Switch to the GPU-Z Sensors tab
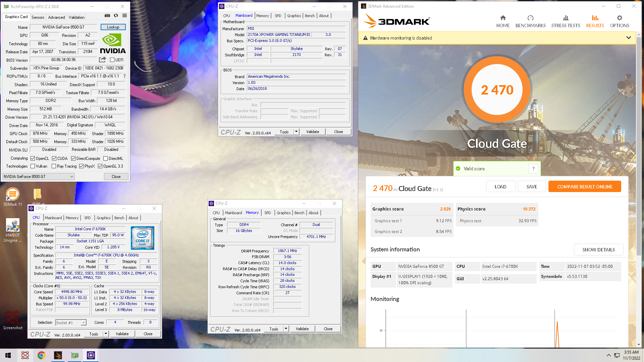644x362 pixels. [38, 17]
